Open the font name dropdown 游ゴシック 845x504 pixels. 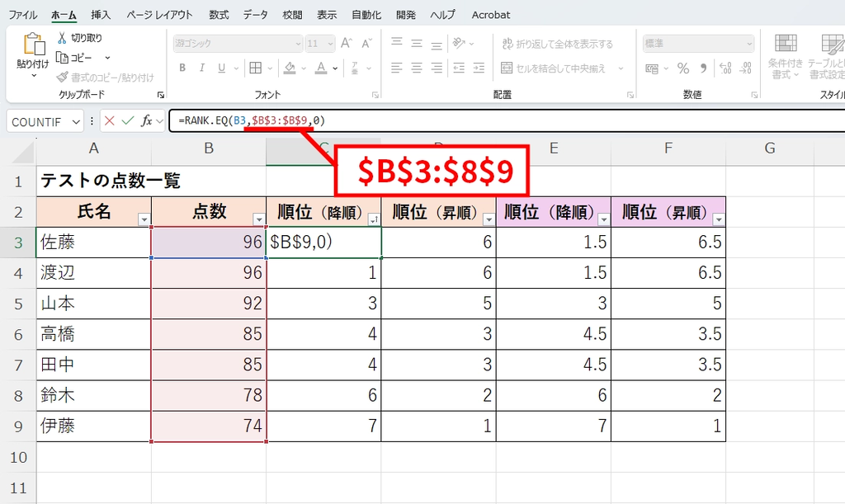pyautogui.click(x=298, y=44)
